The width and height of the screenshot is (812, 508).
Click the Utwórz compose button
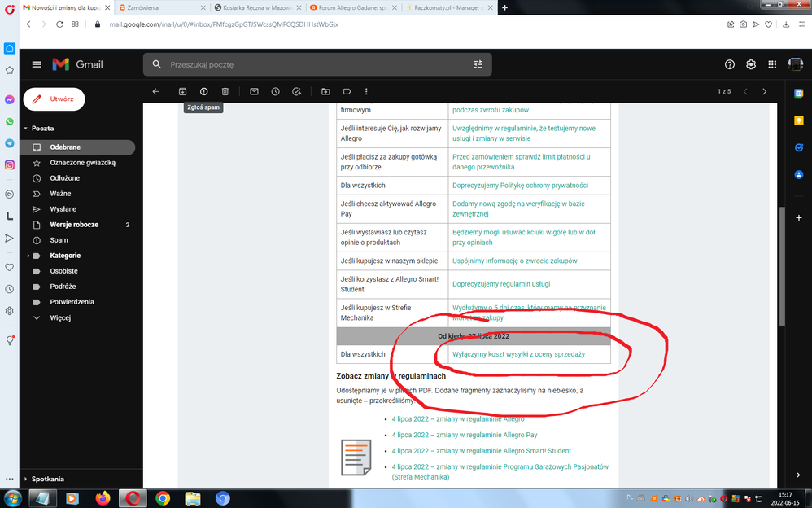coord(54,99)
